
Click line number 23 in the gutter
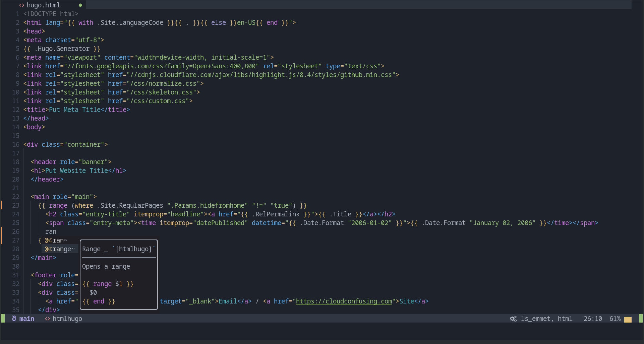pyautogui.click(x=16, y=205)
